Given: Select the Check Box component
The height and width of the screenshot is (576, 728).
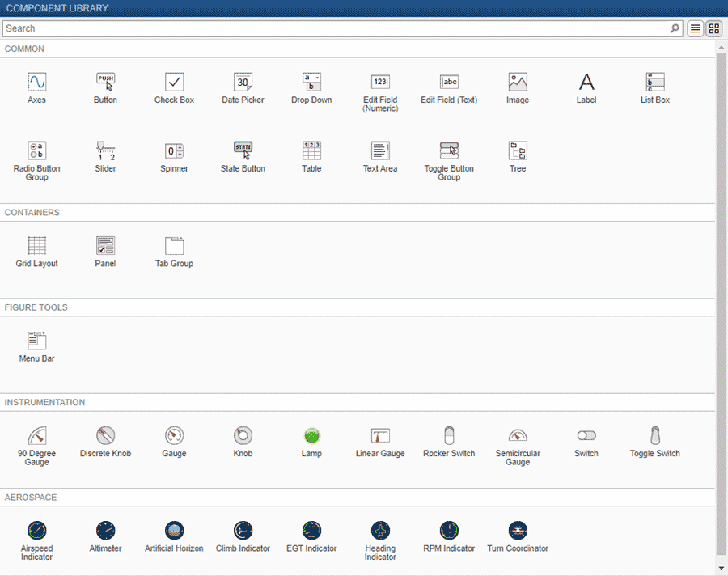Looking at the screenshot, I should point(174,82).
